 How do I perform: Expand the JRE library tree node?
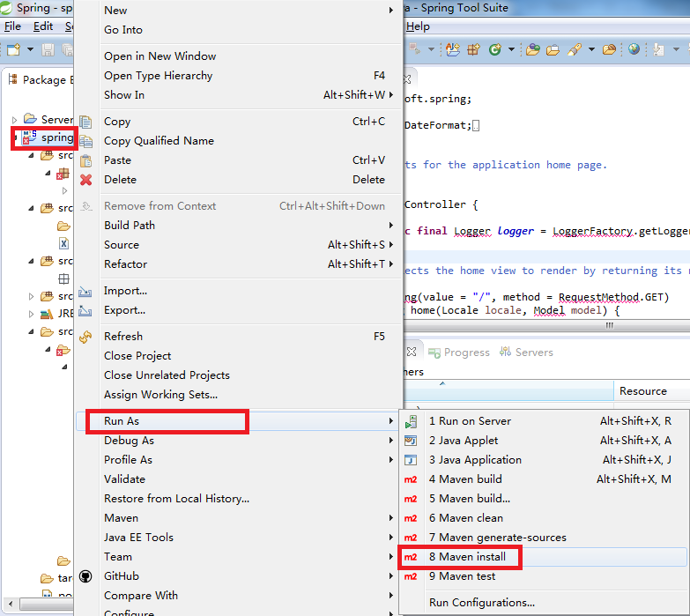tap(31, 314)
